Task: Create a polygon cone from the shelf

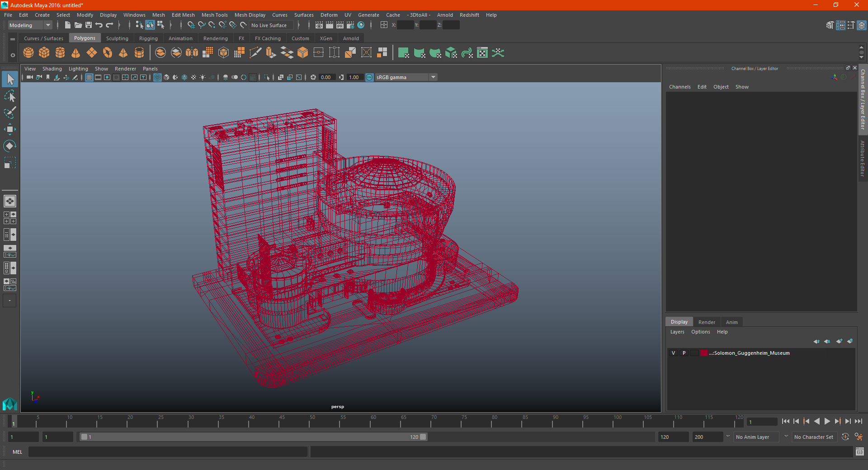Action: [76, 53]
